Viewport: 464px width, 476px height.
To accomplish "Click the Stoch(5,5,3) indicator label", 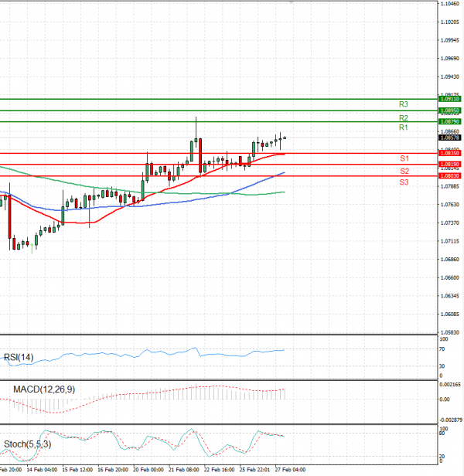I will 27,444.
